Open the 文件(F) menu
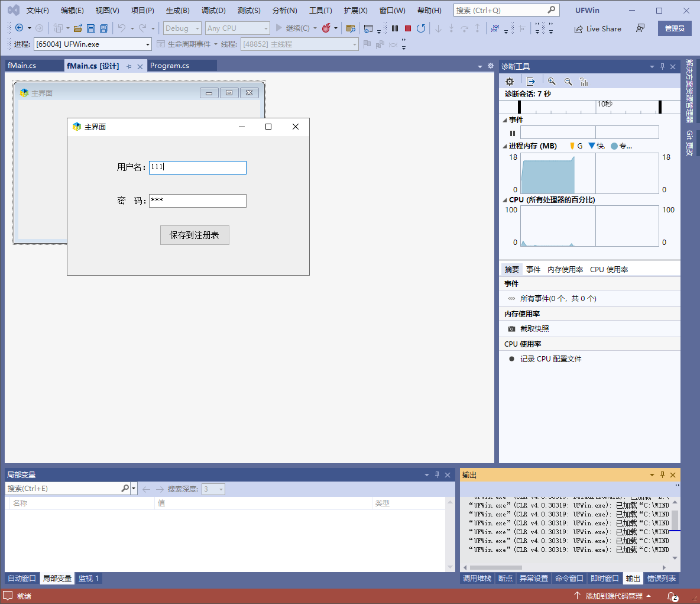 click(37, 10)
